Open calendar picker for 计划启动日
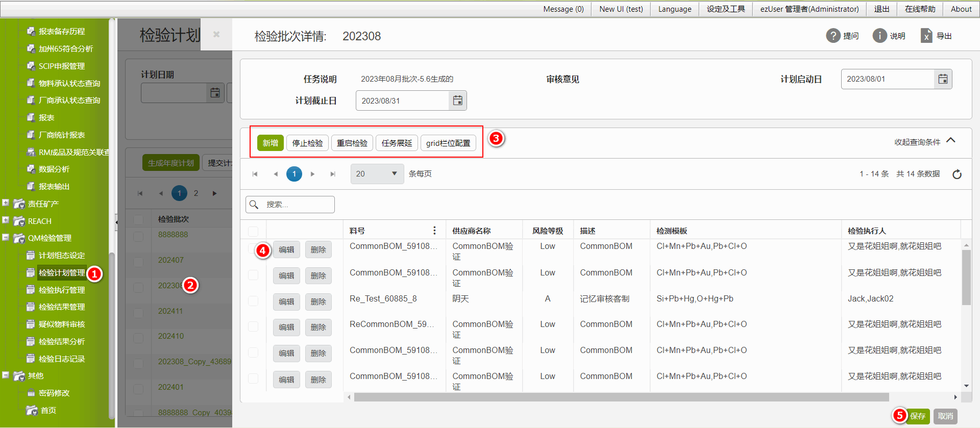Viewport: 980px width, 428px height. pos(943,79)
